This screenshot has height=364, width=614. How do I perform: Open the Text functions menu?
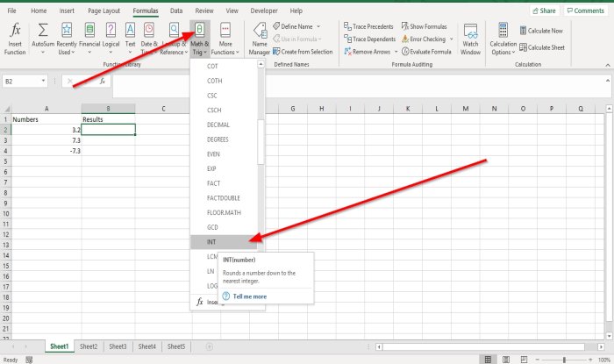[130, 39]
